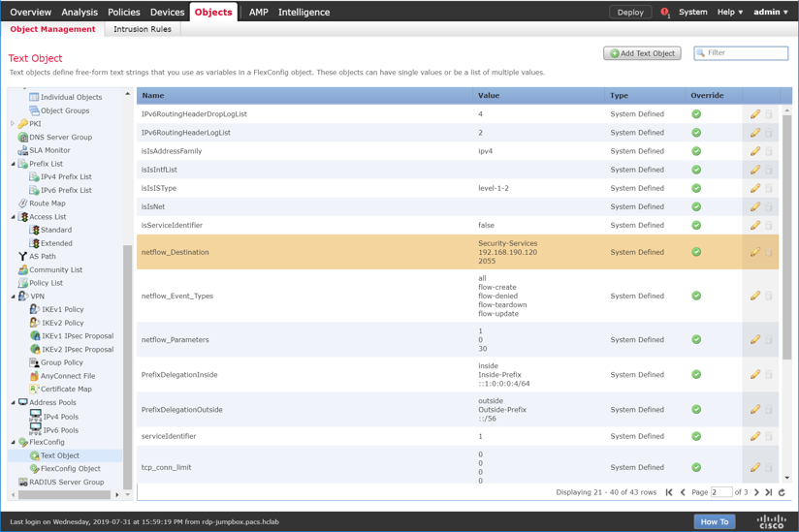Image resolution: width=799 pixels, height=532 pixels.
Task: Go to the next page of results
Action: point(757,492)
